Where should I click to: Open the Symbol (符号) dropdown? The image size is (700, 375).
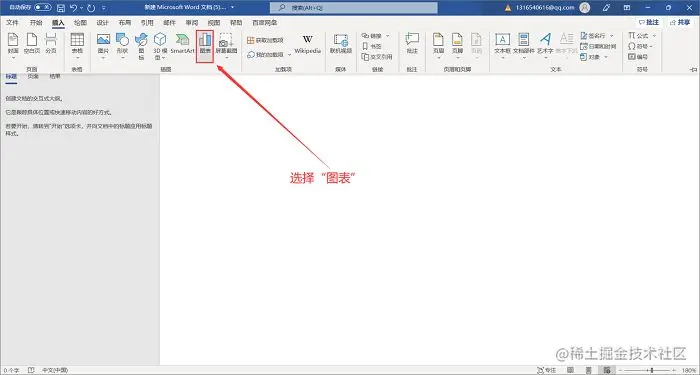640,46
